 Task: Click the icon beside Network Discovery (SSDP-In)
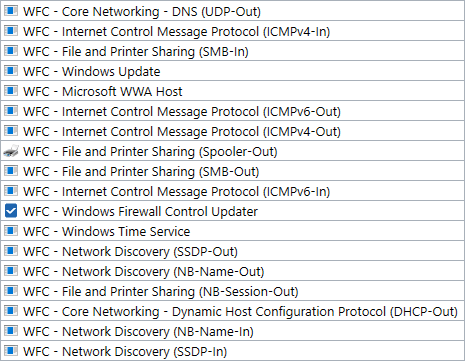coord(11,351)
